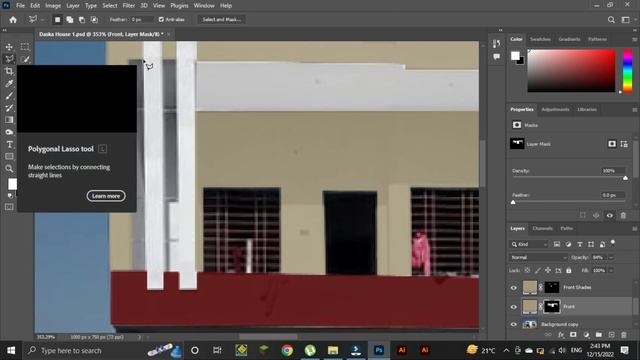Click Select pixel mask icon in Properties

[612, 144]
